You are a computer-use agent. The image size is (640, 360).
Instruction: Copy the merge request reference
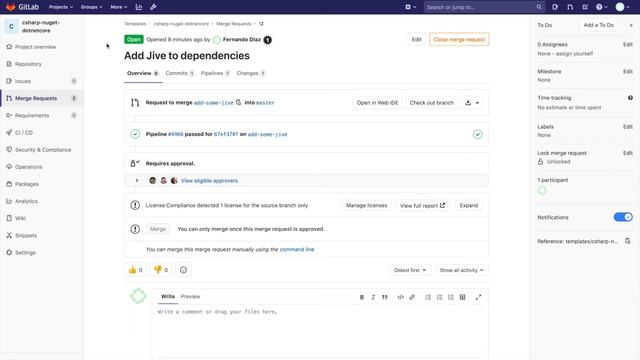(628, 241)
